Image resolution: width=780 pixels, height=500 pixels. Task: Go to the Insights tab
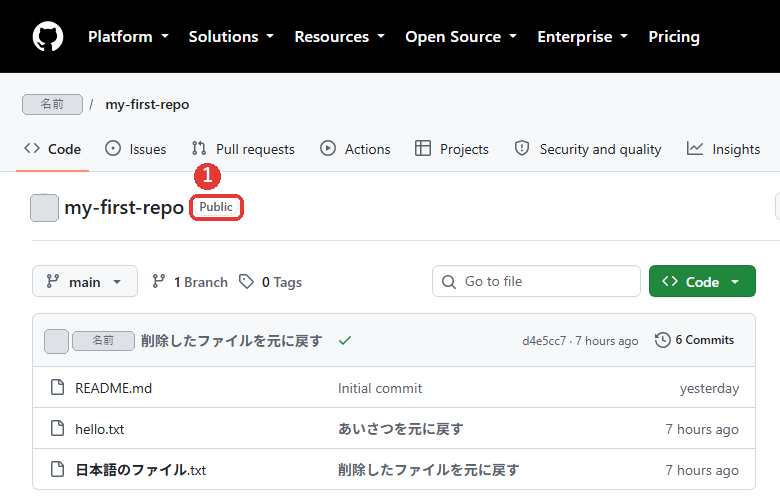coord(723,149)
